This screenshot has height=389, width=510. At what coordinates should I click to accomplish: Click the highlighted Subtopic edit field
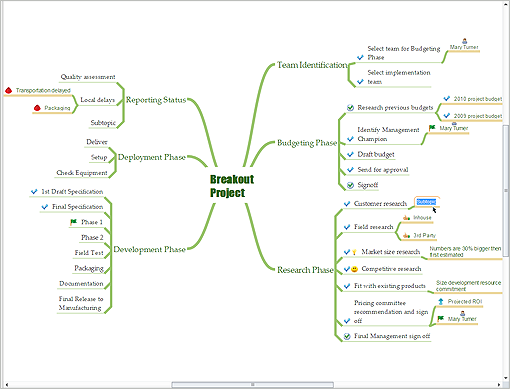426,202
